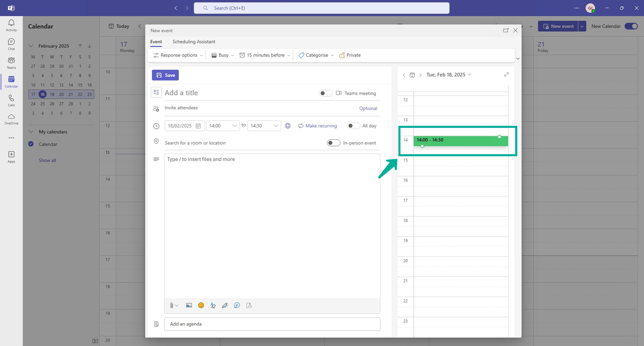Open date picker calendar icon

(198, 126)
